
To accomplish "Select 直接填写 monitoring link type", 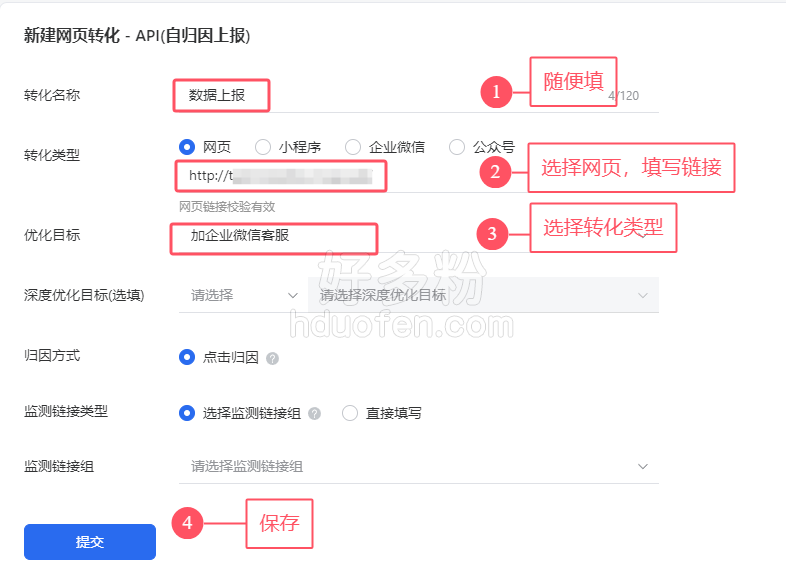I will tap(350, 413).
